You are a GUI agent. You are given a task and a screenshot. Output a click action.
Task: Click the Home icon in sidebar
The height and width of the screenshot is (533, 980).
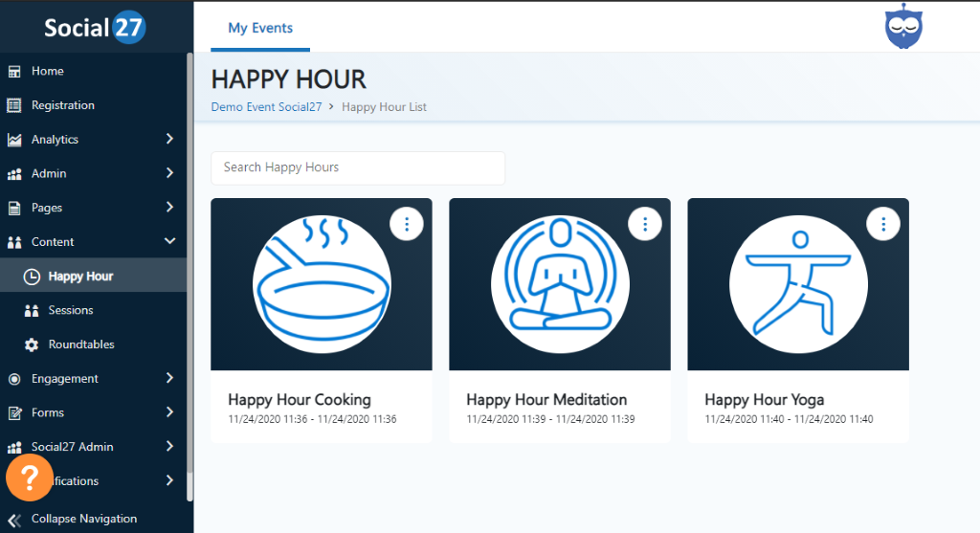click(x=14, y=71)
